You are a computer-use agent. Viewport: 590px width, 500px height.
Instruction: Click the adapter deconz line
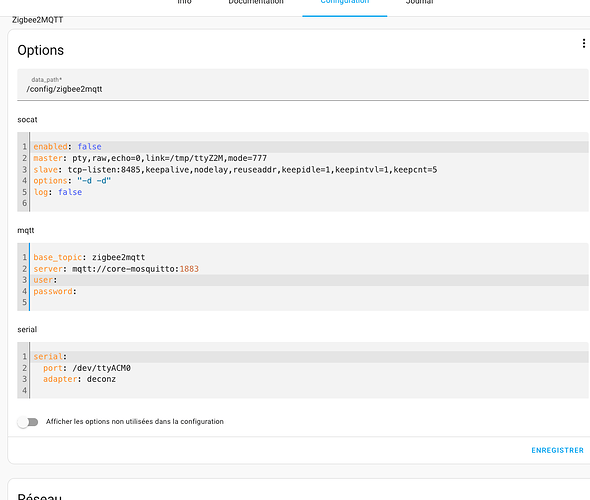(x=309, y=379)
